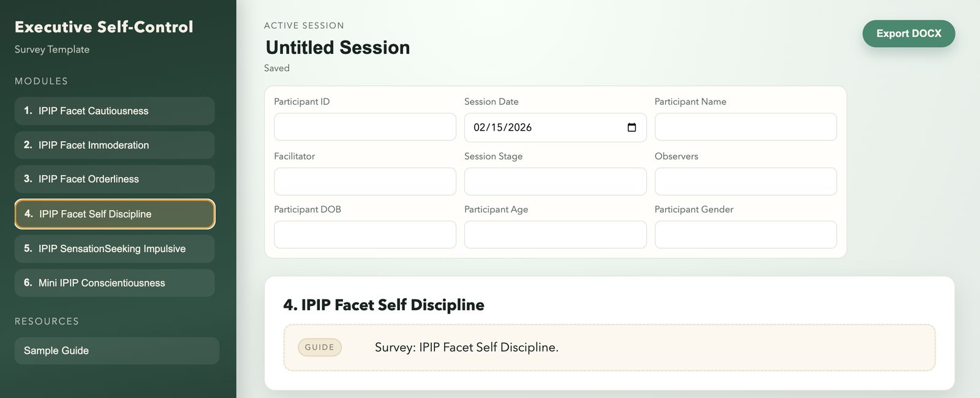Click the Participant Age input
The width and height of the screenshot is (980, 398).
[555, 235]
